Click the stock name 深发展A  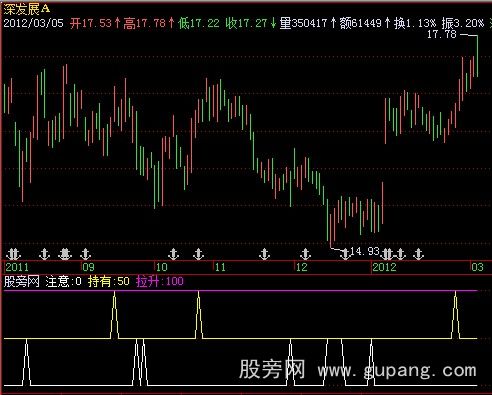tap(27, 9)
